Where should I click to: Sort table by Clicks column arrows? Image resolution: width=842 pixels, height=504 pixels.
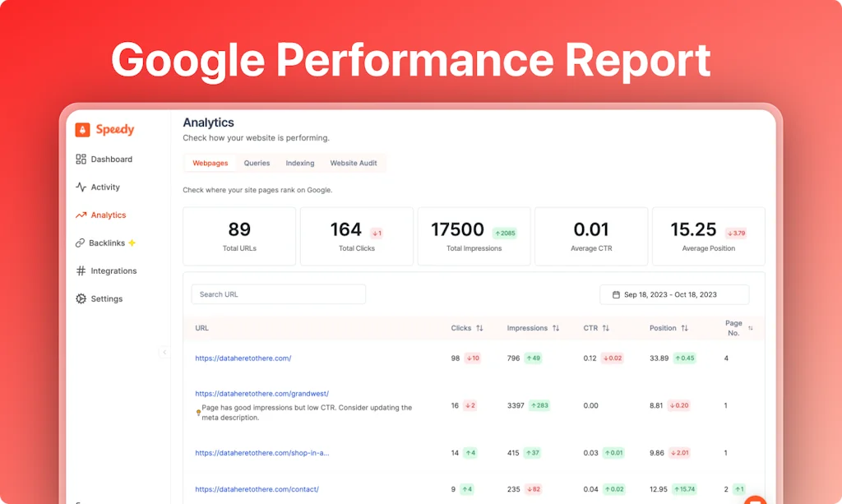pyautogui.click(x=479, y=328)
